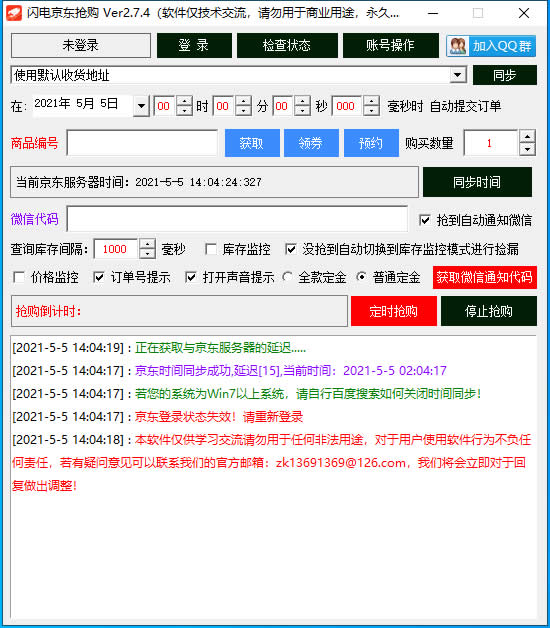Increase 购买数量 with the up arrow

coord(527,137)
